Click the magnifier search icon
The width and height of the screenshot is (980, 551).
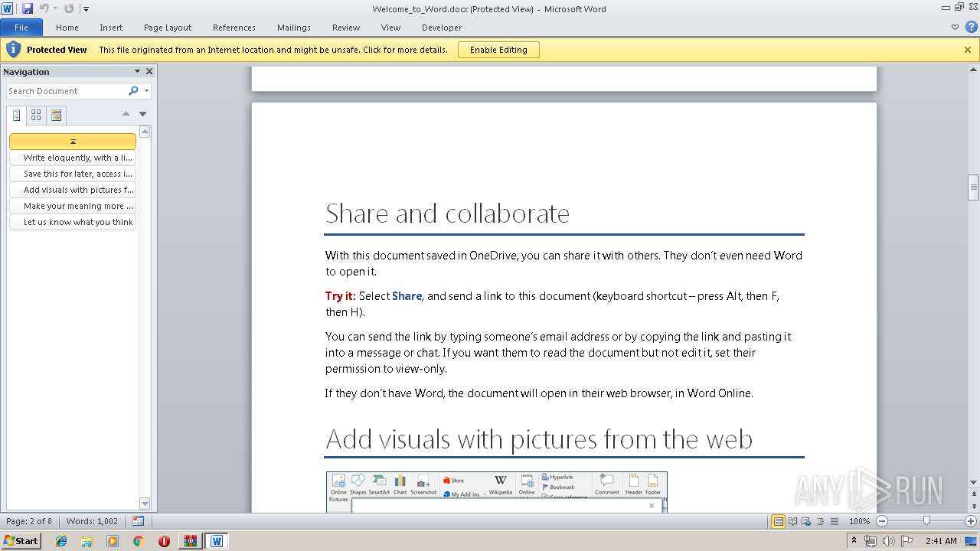tap(134, 91)
